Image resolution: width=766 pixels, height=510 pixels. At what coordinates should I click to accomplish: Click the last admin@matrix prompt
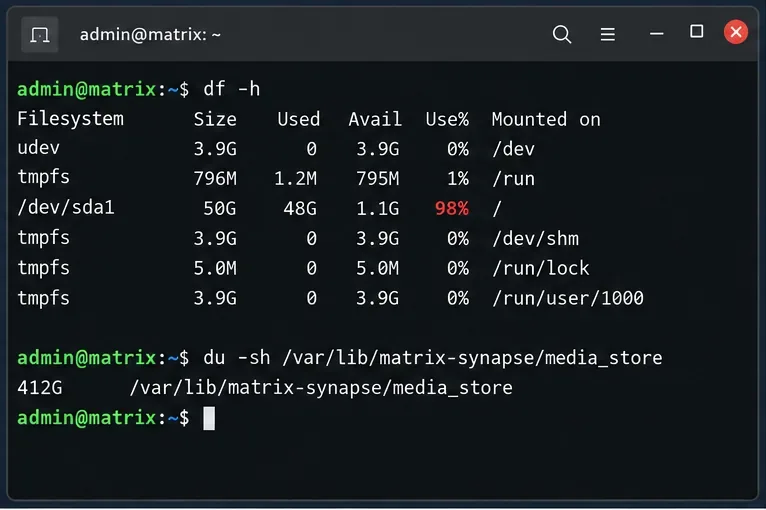click(103, 418)
